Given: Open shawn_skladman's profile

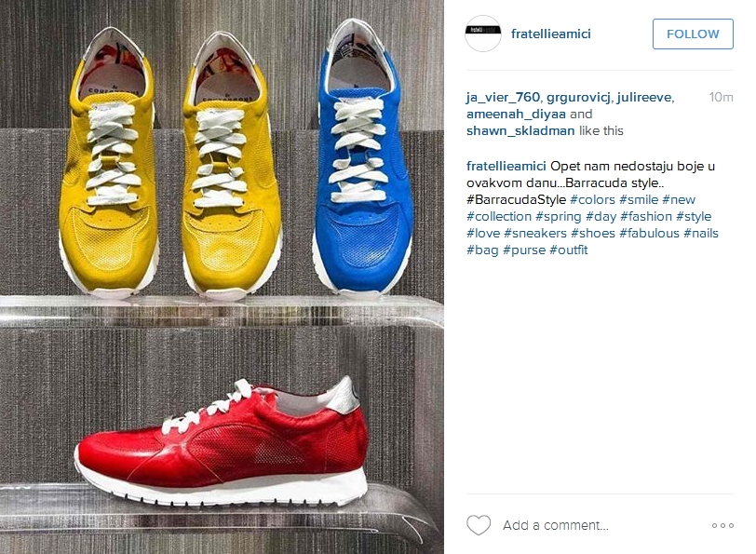Looking at the screenshot, I should [520, 130].
